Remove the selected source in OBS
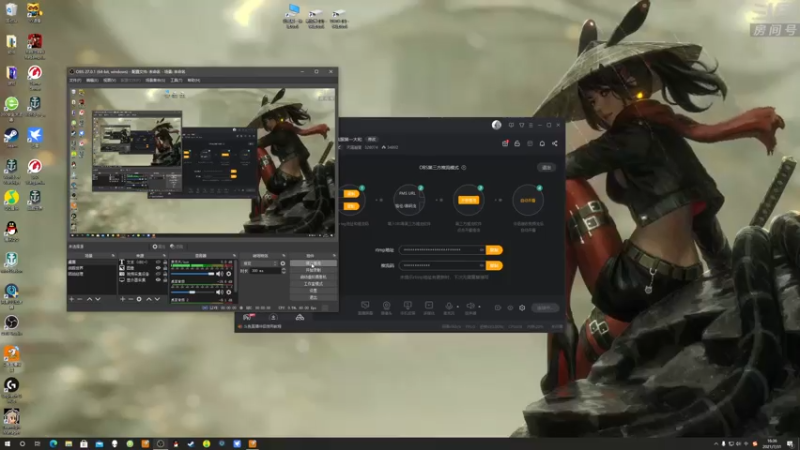Screen dimensions: 800x450 point(131,299)
